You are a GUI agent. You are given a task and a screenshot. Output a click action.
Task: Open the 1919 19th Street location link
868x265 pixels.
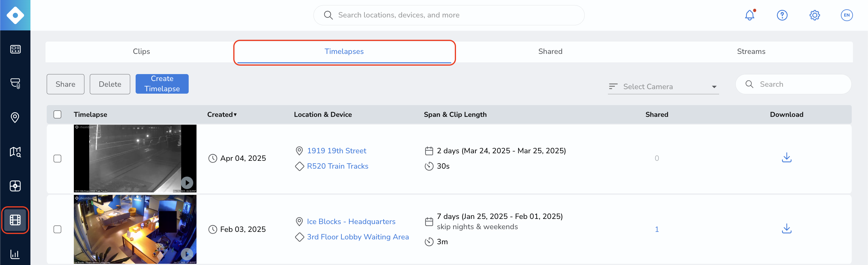(x=337, y=151)
